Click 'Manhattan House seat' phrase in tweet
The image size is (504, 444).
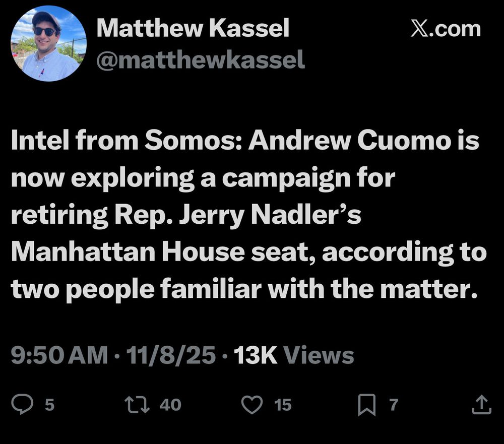click(x=160, y=252)
